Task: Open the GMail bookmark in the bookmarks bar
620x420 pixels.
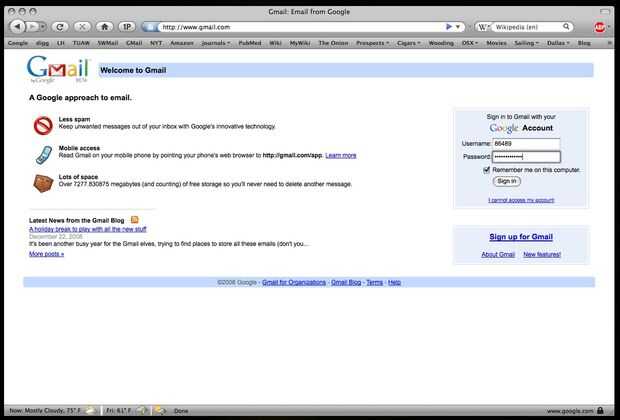Action: coord(134,43)
